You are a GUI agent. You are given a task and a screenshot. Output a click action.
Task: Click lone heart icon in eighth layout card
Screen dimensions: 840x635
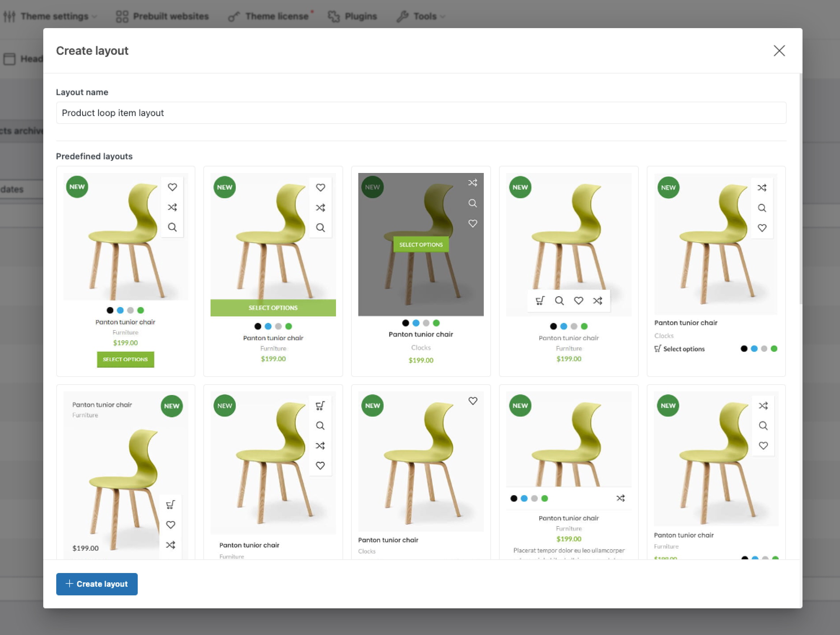[x=472, y=401]
